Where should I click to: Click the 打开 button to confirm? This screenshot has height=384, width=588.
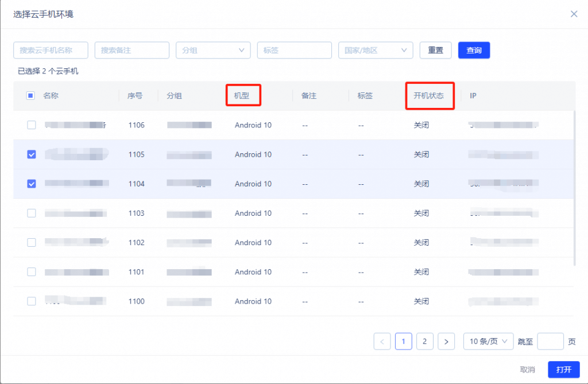[x=563, y=370]
